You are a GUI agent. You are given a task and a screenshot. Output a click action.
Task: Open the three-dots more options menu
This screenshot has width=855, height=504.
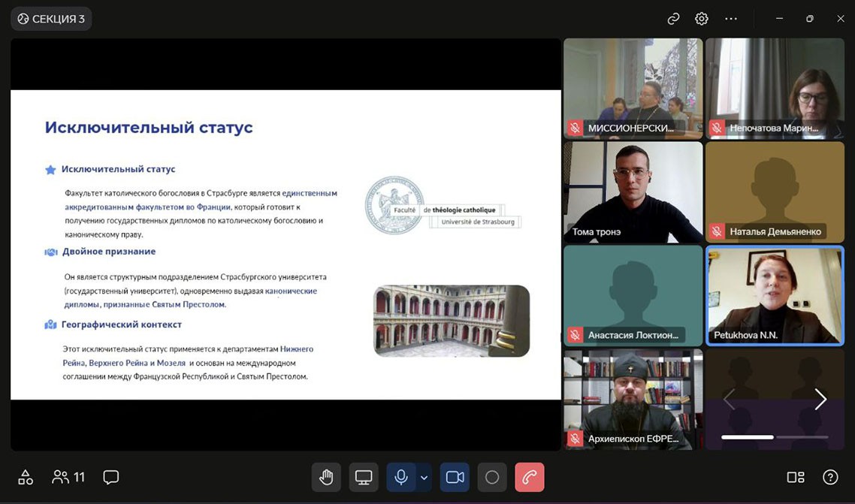731,19
